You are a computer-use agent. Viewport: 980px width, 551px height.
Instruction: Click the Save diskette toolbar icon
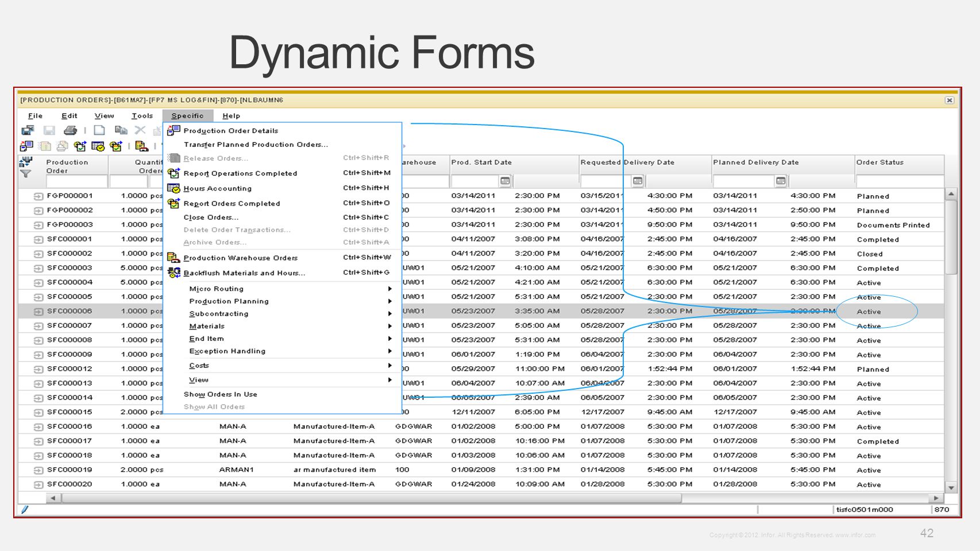coord(49,130)
